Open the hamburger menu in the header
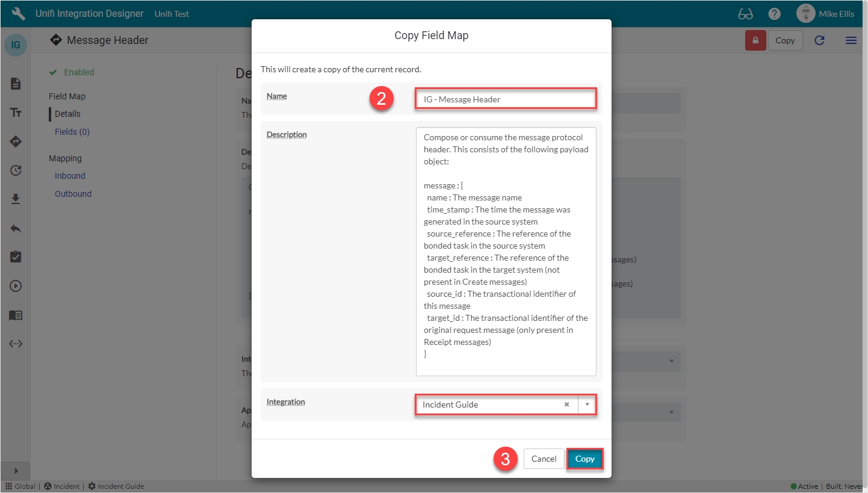868x493 pixels. point(851,40)
